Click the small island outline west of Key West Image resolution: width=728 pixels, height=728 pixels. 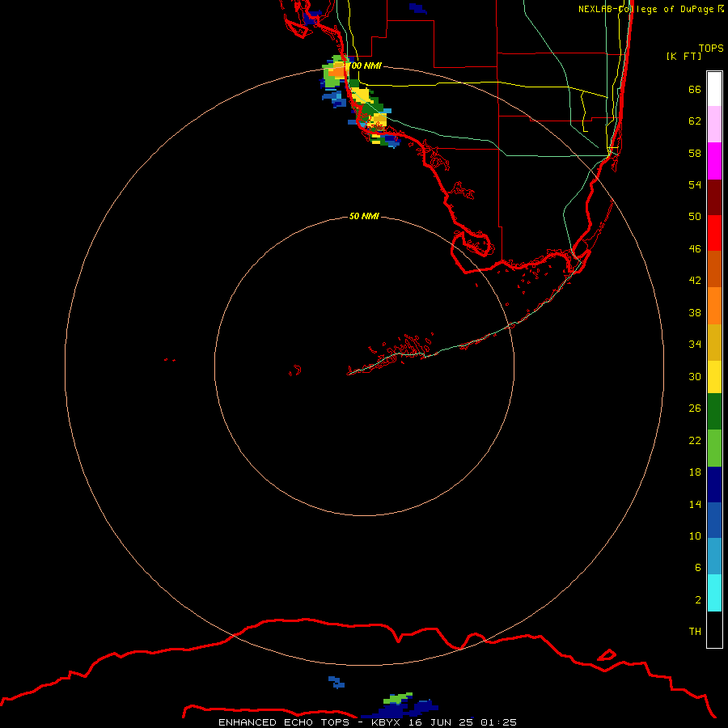(295, 370)
